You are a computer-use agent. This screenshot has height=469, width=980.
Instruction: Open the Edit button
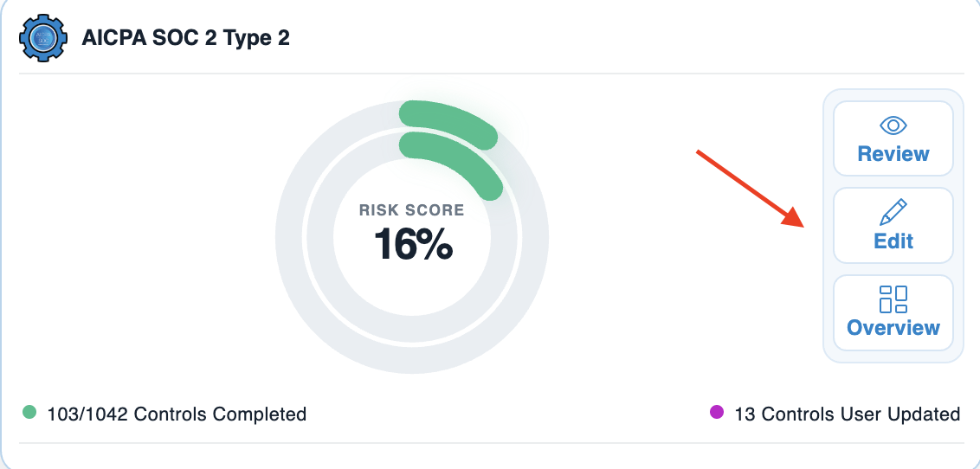[x=893, y=226]
